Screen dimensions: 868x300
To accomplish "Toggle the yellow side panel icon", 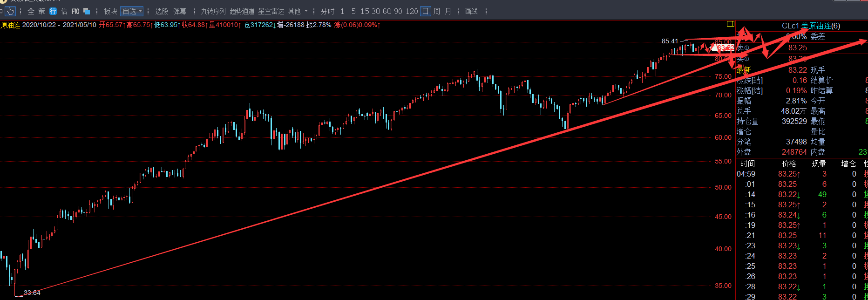I will 730,24.
